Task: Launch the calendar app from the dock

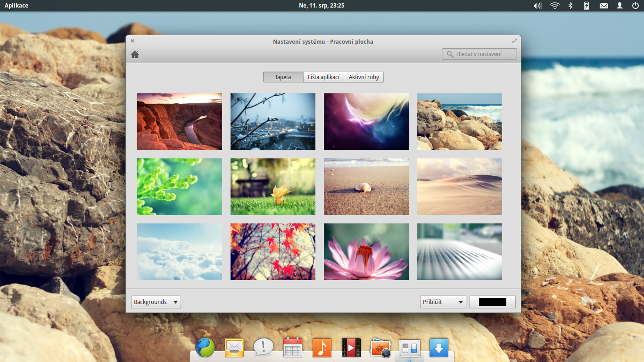Action: coord(292,347)
